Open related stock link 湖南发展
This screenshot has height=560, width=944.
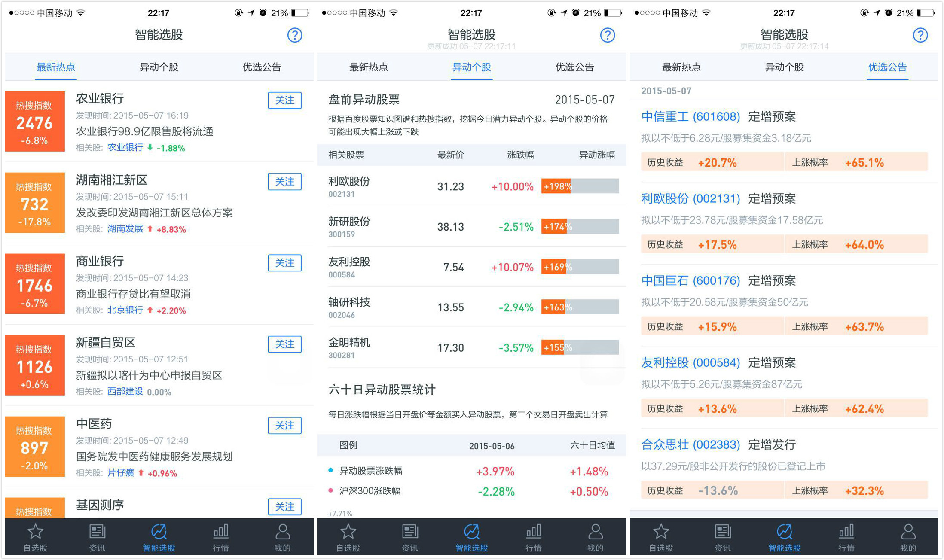coord(125,229)
